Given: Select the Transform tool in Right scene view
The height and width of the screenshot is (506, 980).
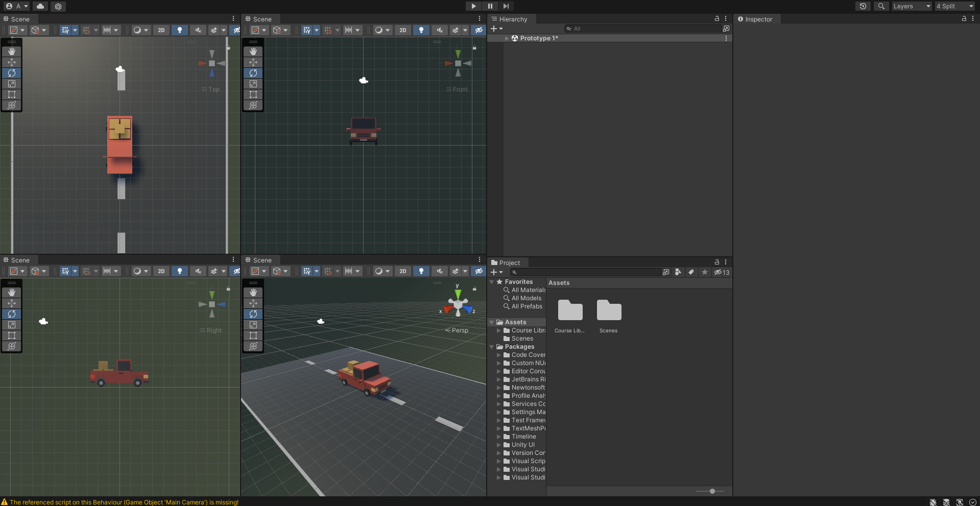Looking at the screenshot, I should coord(12,346).
